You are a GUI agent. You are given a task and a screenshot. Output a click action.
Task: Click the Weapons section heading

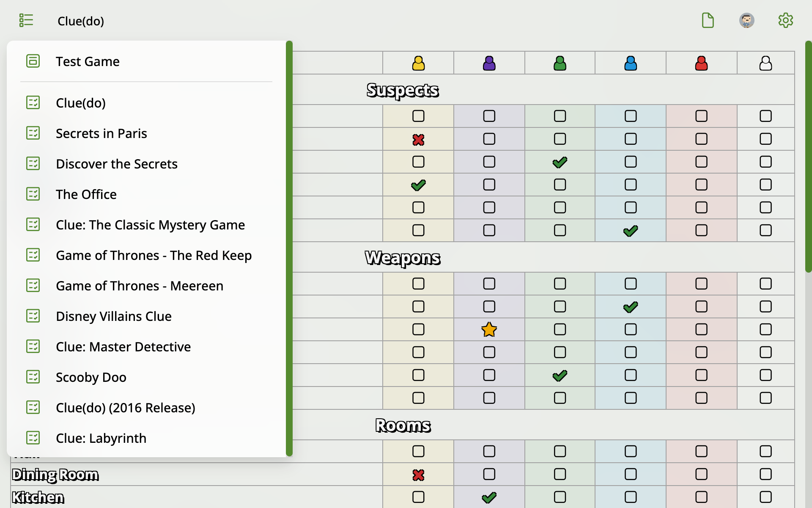(x=403, y=257)
